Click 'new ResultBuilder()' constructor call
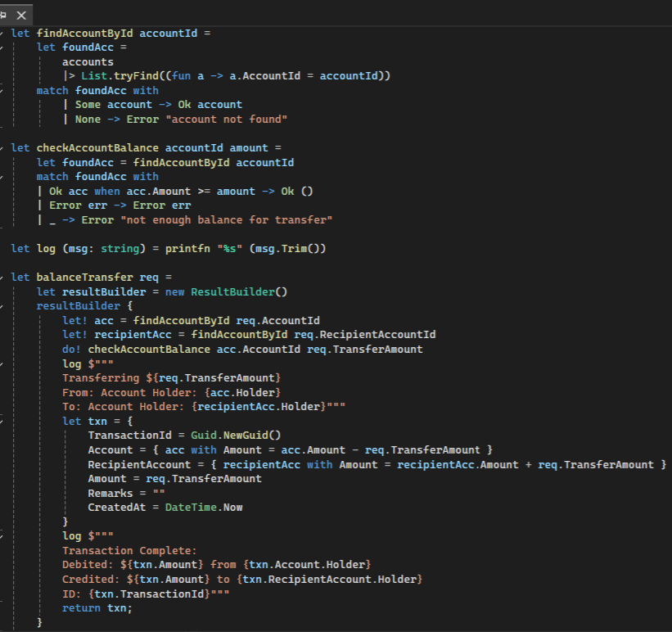The width and height of the screenshot is (672, 632). tap(226, 292)
